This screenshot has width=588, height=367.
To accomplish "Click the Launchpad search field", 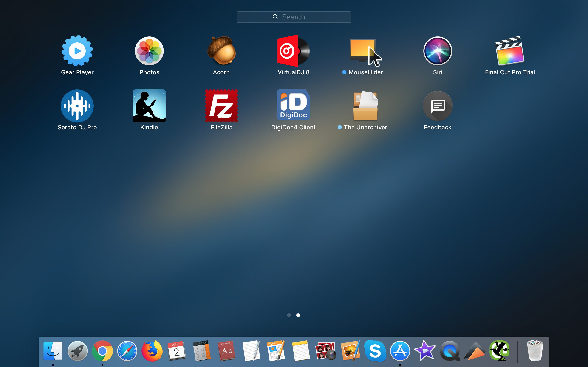I will click(294, 17).
